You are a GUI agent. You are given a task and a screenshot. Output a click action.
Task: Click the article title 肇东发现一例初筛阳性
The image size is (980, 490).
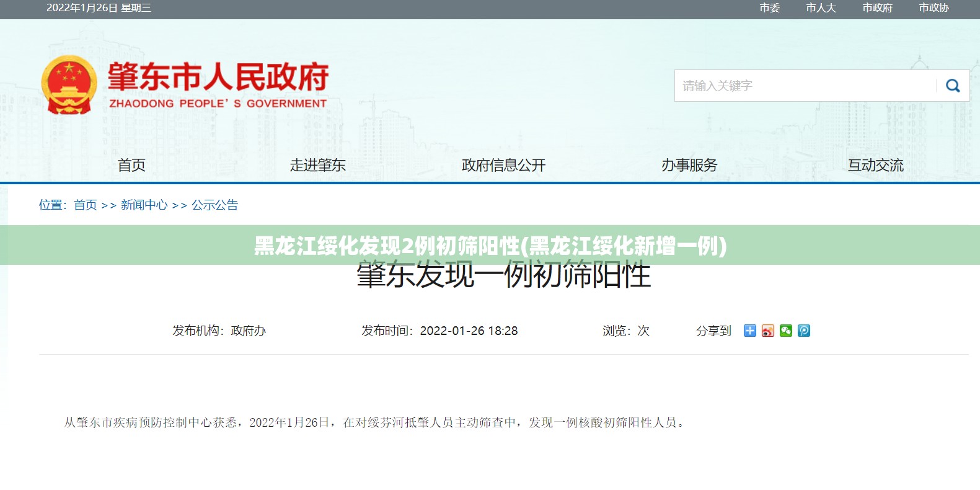(503, 275)
